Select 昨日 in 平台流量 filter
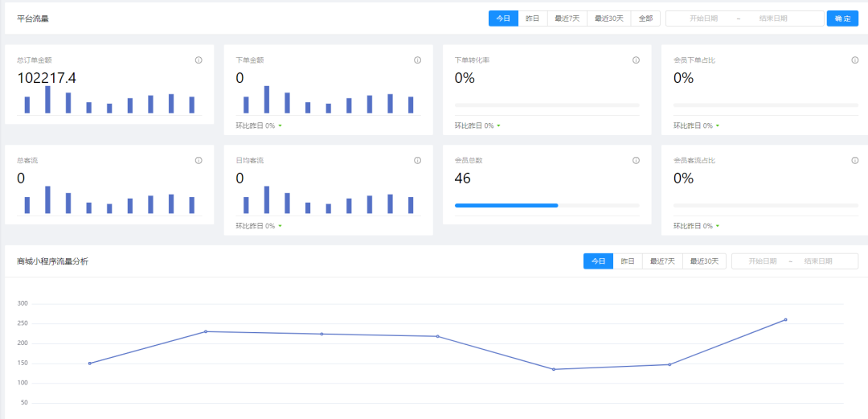 pos(533,18)
